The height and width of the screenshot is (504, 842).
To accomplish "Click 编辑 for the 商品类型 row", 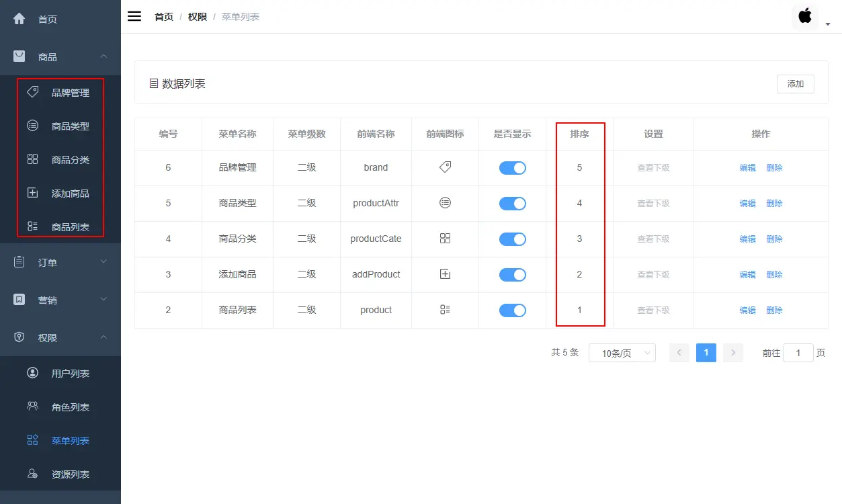I will [x=747, y=204].
